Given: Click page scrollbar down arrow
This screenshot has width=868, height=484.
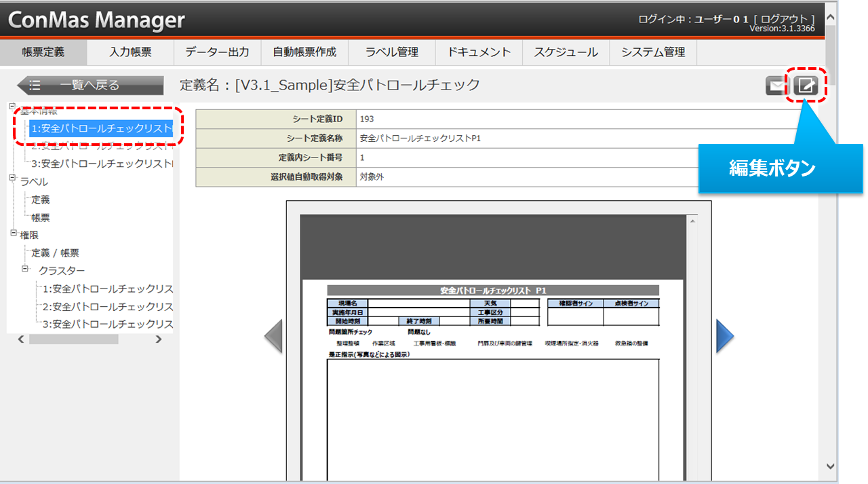Looking at the screenshot, I should tap(831, 466).
